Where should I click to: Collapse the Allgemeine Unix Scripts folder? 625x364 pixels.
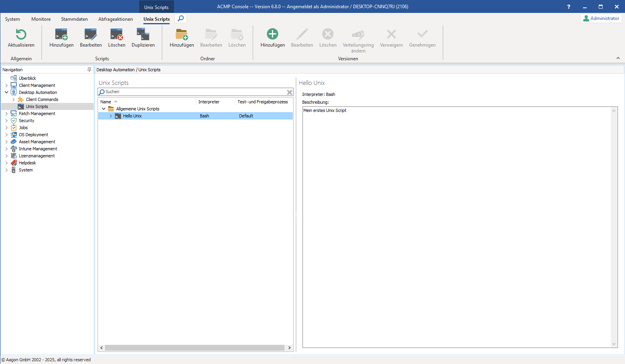pos(104,109)
